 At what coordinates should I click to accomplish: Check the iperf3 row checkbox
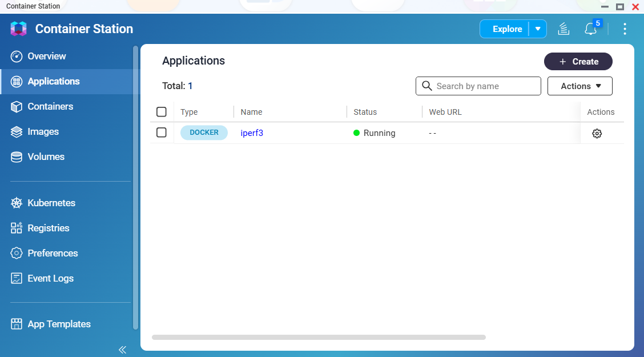[162, 133]
